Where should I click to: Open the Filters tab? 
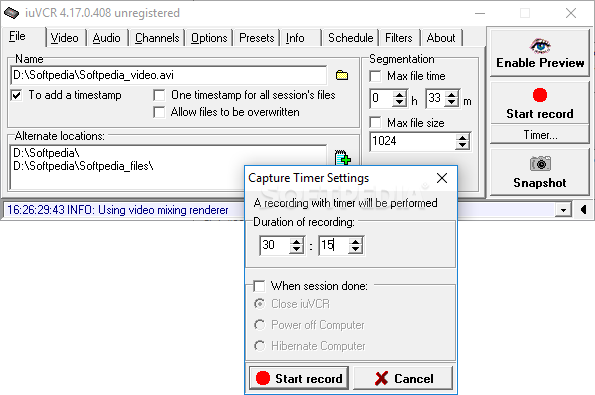click(x=398, y=38)
